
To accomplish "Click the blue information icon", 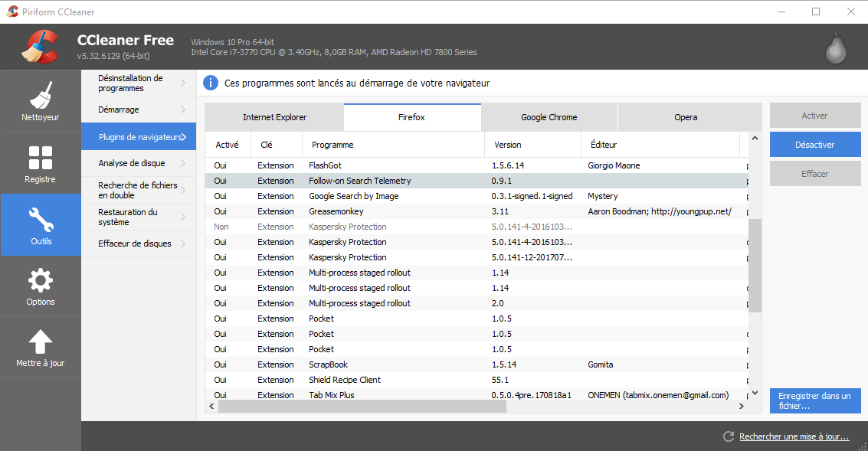I will point(211,83).
